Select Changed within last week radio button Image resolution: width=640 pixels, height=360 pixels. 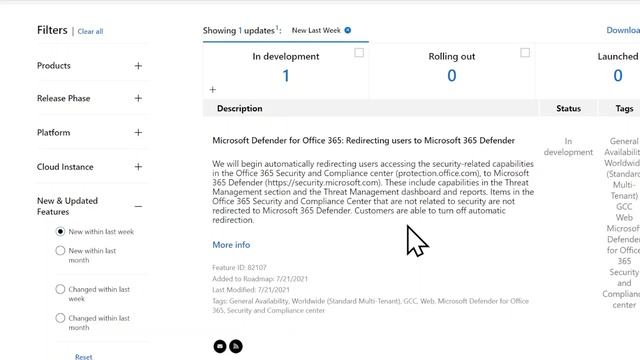point(60,289)
